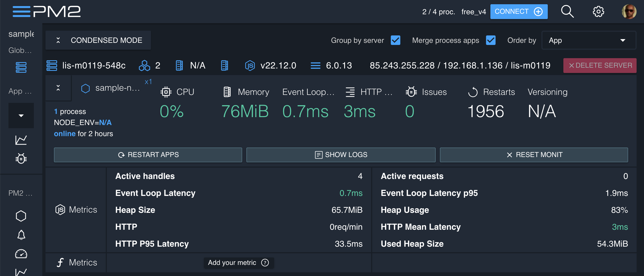
Task: Click server icon next to lis-m0119-548c
Action: (52, 66)
